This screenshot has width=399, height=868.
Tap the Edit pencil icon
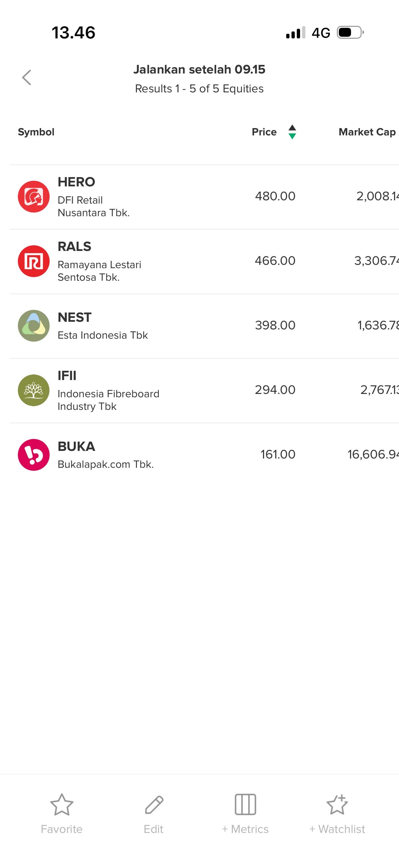click(x=154, y=805)
